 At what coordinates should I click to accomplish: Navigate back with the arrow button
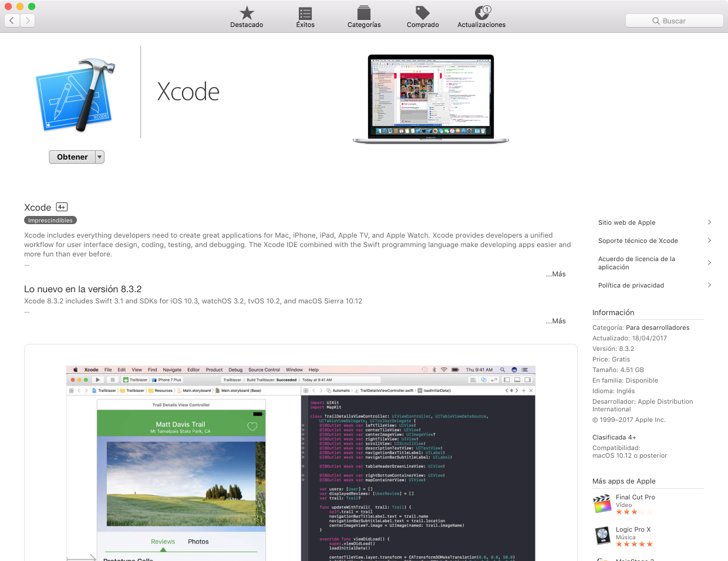pos(12,20)
